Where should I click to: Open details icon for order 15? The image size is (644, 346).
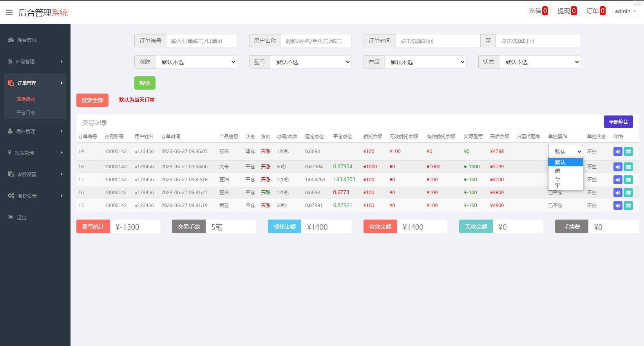[628, 205]
